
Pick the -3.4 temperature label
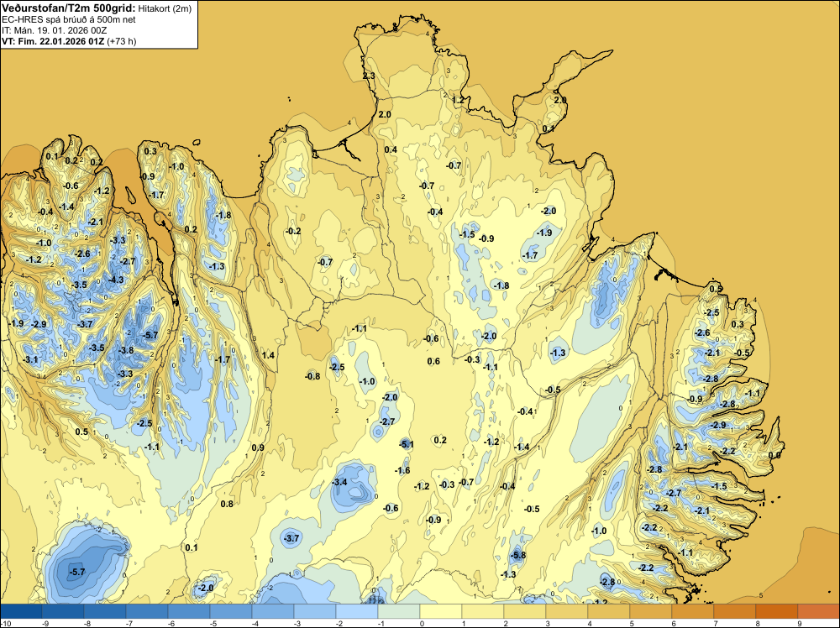[339, 482]
